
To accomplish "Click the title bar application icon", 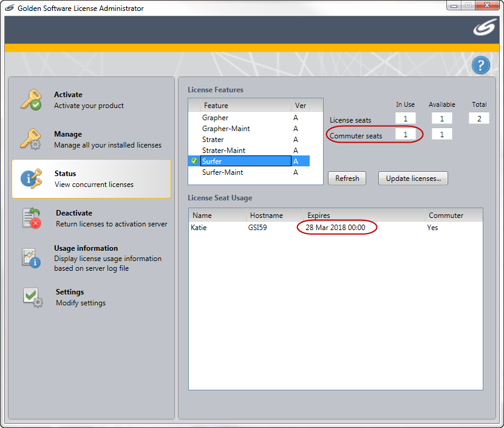I will tap(10, 8).
